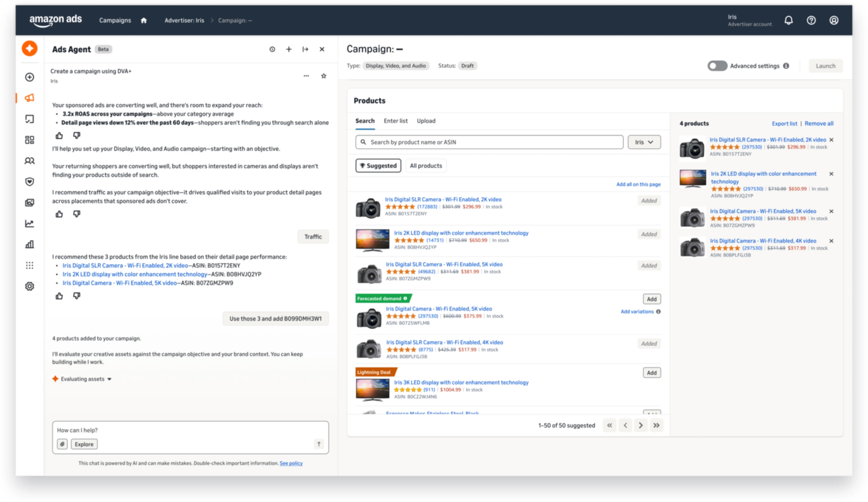Open settings gear in sidebar
The image size is (868, 502).
[30, 286]
